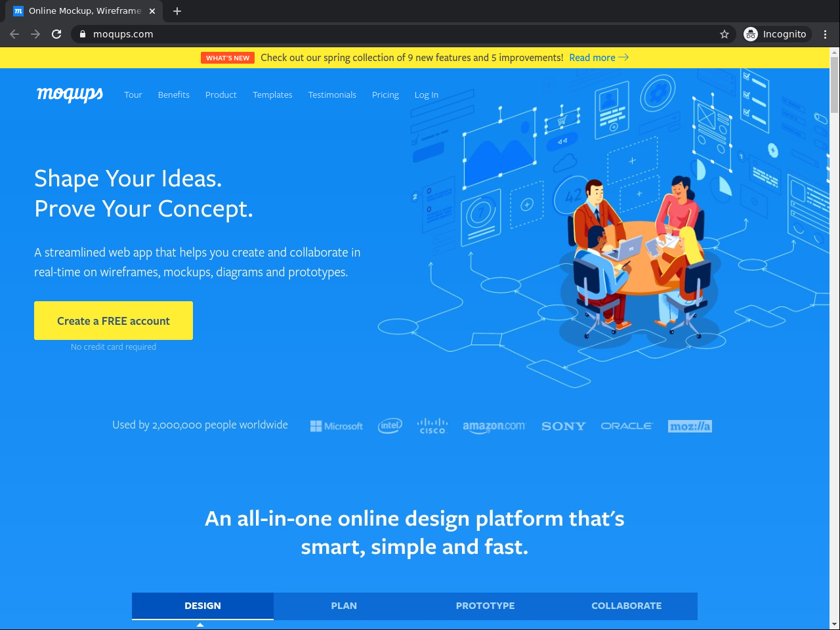This screenshot has height=630, width=840.
Task: Click the 'Shape Your Ideas.' headline
Action: (x=128, y=178)
